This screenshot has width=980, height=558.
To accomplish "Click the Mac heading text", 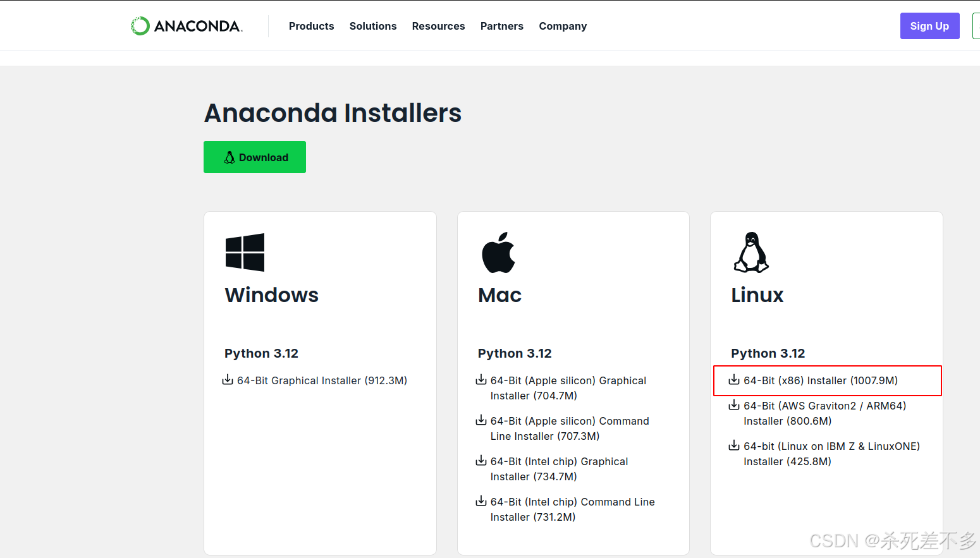I will click(x=499, y=295).
